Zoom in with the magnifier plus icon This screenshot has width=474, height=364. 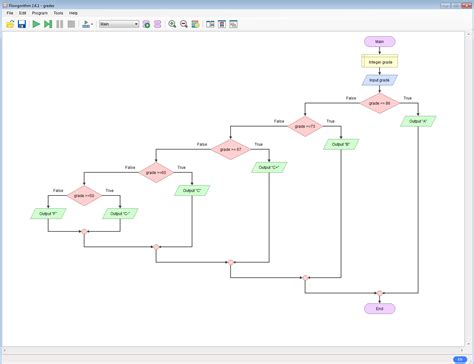tap(172, 24)
